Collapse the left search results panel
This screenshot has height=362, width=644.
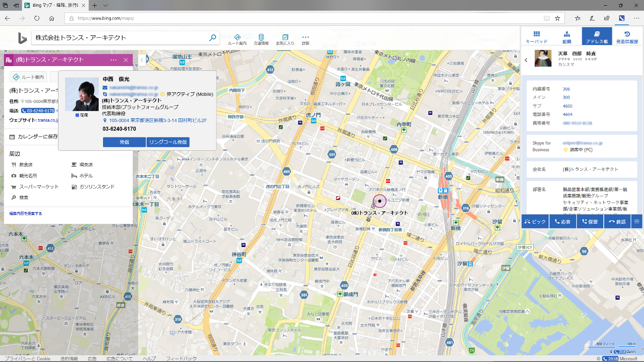(x=141, y=60)
